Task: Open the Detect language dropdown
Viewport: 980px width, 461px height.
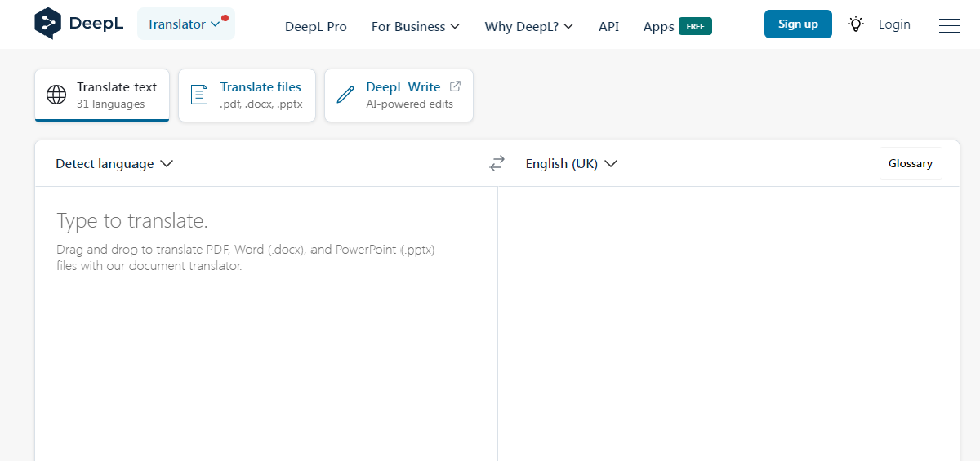Action: [114, 164]
